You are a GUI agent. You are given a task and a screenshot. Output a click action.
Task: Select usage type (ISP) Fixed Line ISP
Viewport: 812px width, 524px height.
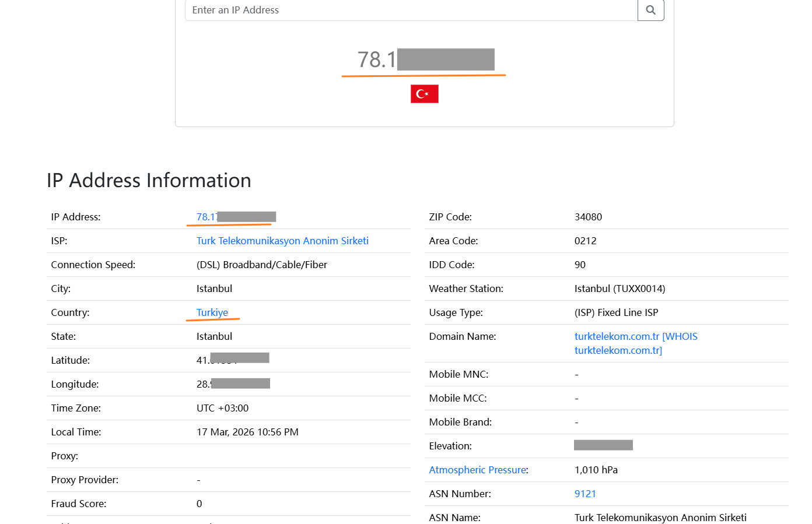(616, 312)
